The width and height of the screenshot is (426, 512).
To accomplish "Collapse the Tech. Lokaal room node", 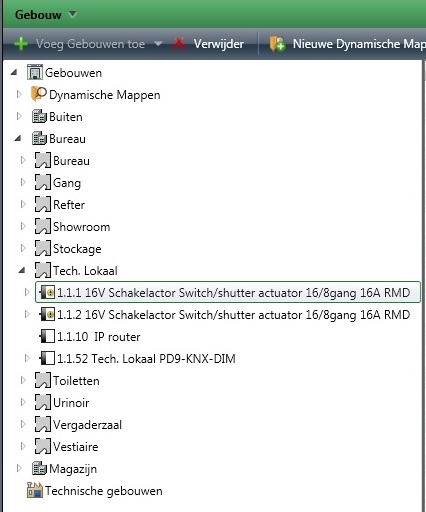I will [22, 270].
